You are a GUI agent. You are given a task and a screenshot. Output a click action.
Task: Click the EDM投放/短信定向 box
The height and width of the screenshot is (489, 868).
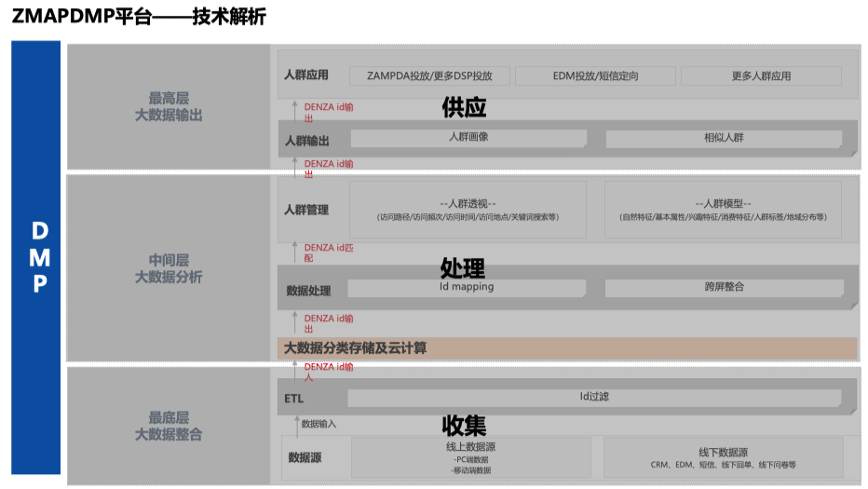[x=596, y=75]
